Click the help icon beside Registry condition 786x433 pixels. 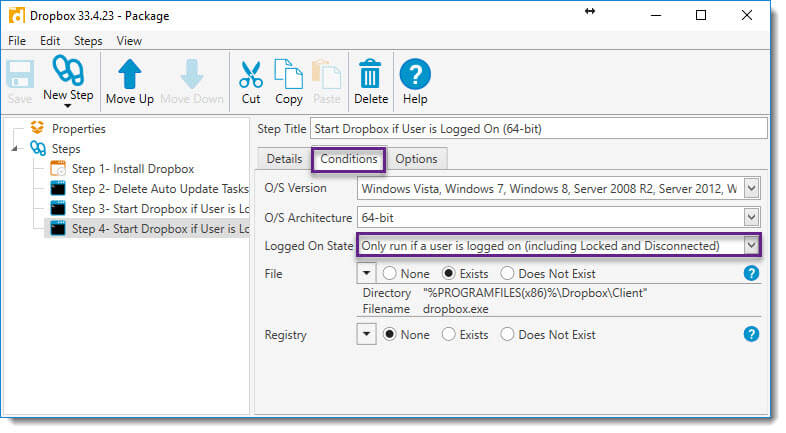[x=751, y=334]
